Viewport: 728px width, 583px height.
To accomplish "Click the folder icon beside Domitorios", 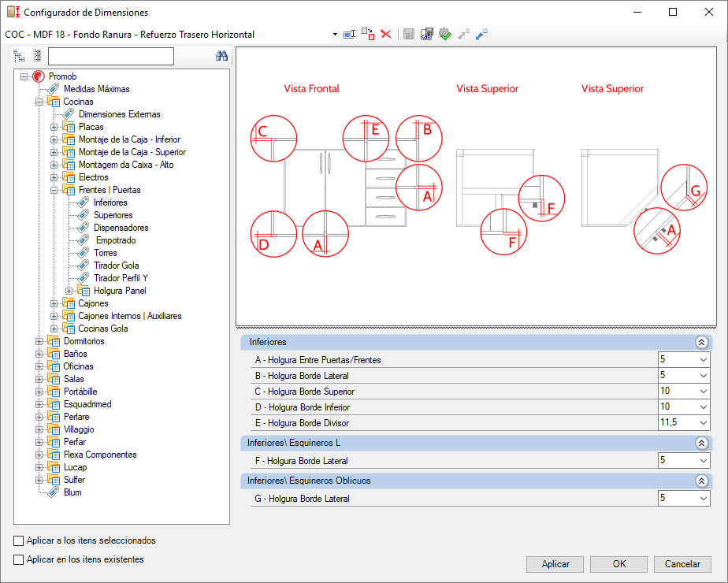I will (54, 341).
